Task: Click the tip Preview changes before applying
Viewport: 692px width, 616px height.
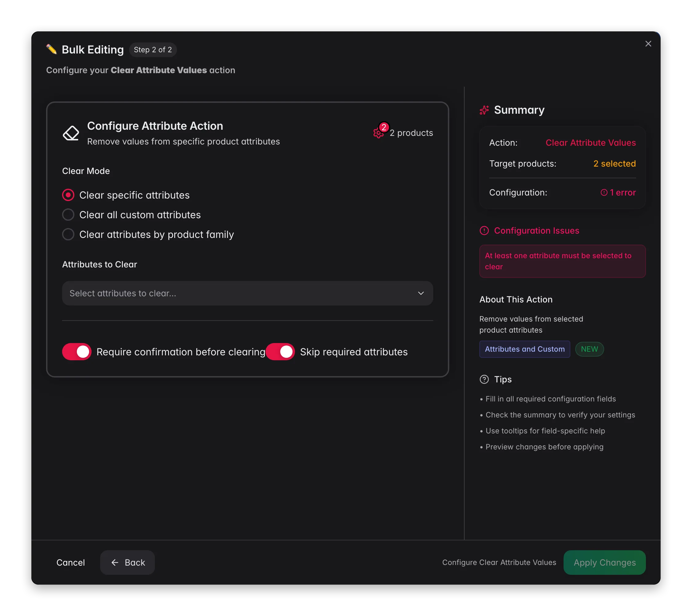Action: click(542, 447)
